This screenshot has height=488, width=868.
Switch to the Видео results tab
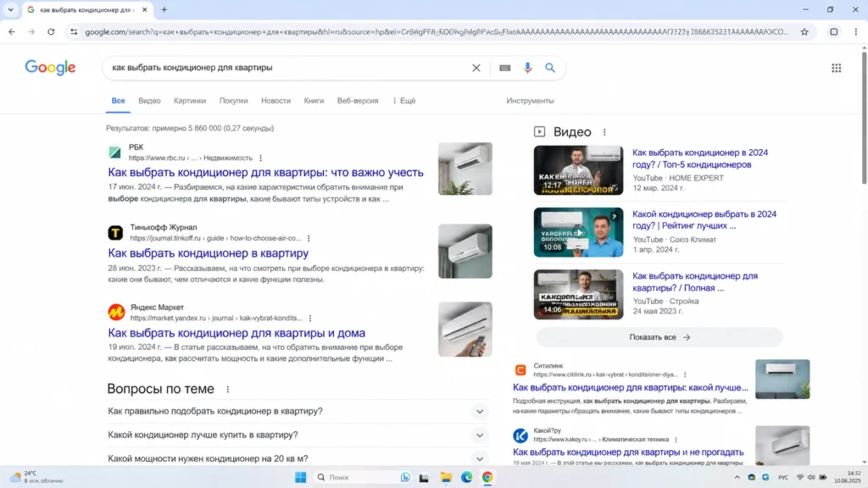click(149, 101)
